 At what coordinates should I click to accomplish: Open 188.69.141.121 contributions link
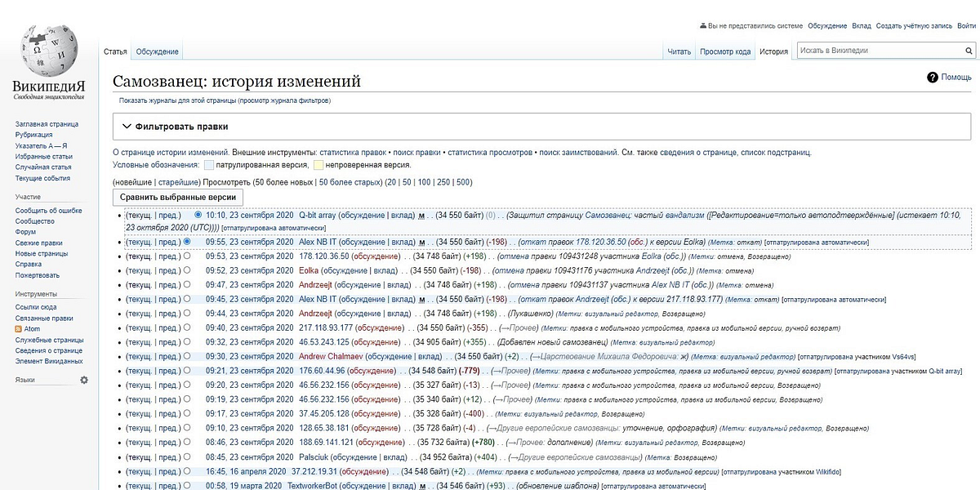[324, 443]
